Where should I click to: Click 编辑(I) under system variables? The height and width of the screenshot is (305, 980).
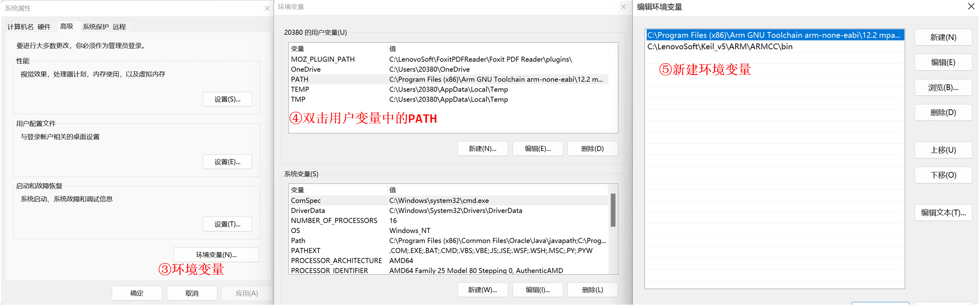pos(537,290)
